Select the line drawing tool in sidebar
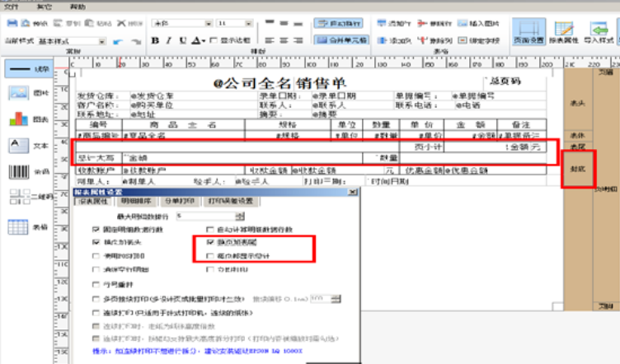 (x=20, y=71)
